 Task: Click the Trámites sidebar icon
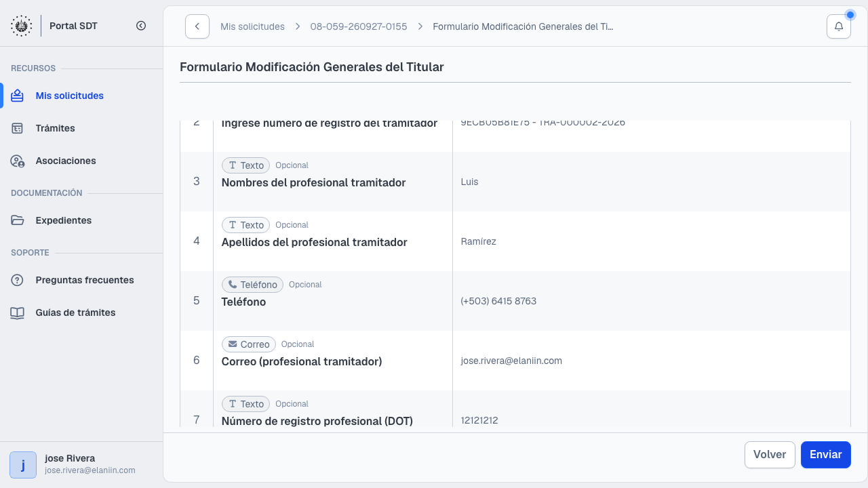coord(18,128)
